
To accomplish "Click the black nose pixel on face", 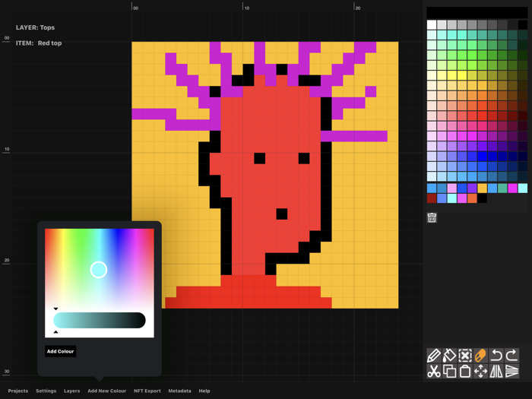I will [x=282, y=214].
